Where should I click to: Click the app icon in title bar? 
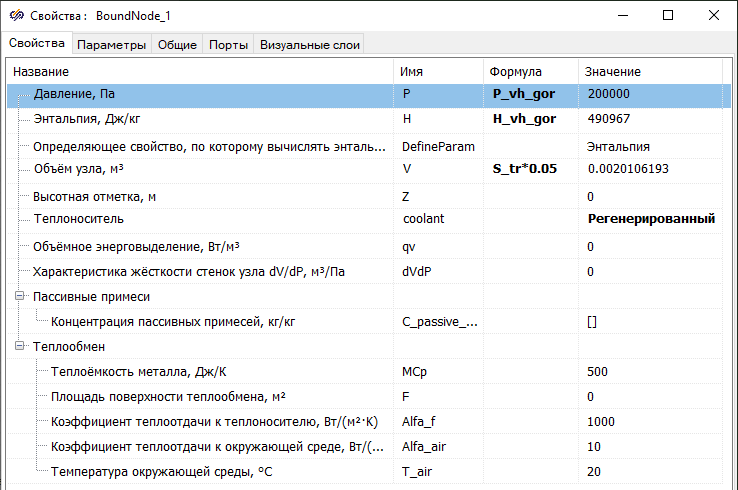(x=16, y=16)
